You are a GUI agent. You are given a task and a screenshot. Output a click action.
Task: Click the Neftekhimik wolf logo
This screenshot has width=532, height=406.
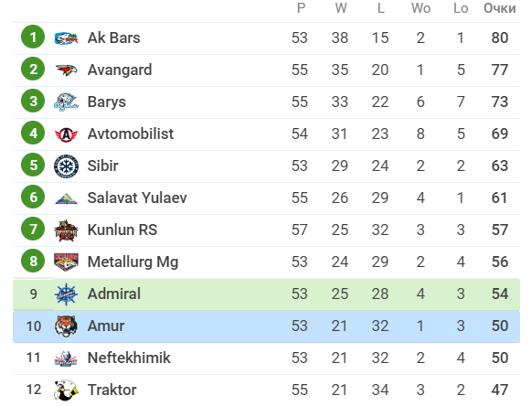coord(66,358)
